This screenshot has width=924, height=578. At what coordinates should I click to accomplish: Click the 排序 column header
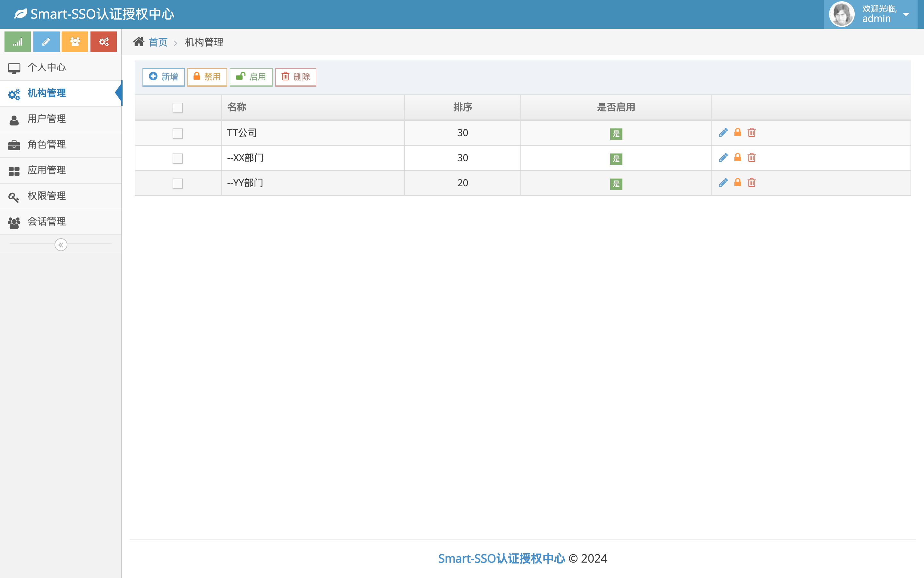(462, 107)
